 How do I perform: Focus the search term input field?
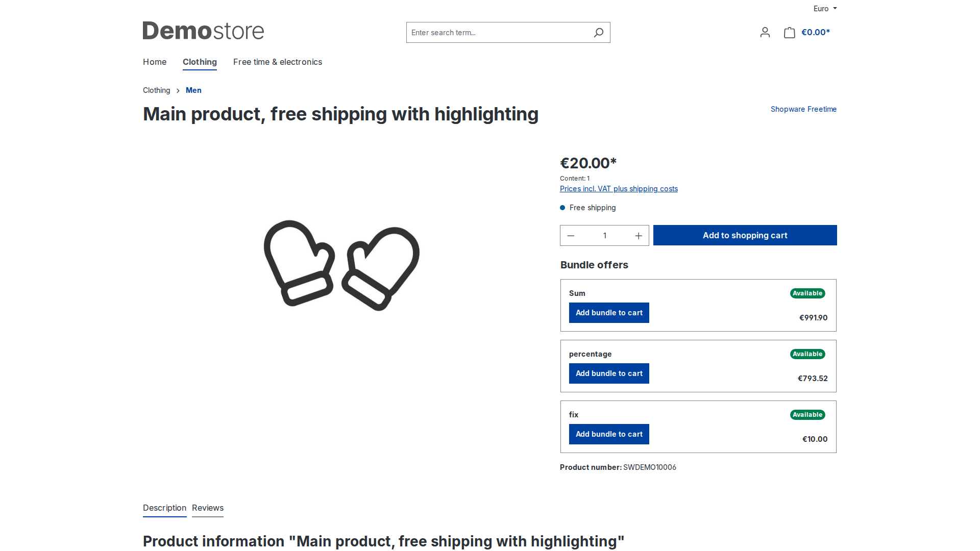pos(498,33)
